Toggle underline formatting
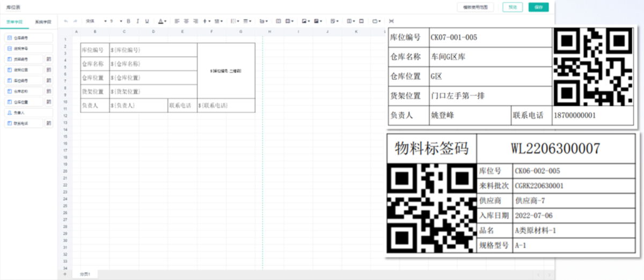Screen dimensions: 644x280 coord(147,21)
